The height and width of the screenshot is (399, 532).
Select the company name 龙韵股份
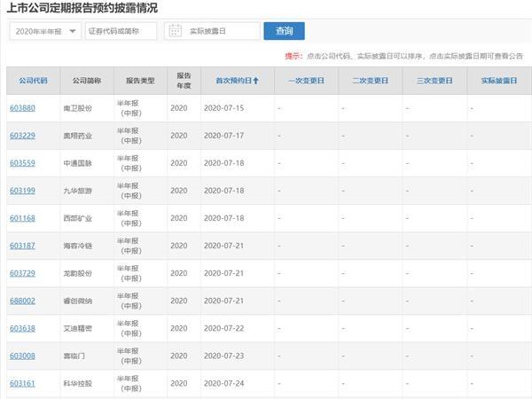(78, 273)
